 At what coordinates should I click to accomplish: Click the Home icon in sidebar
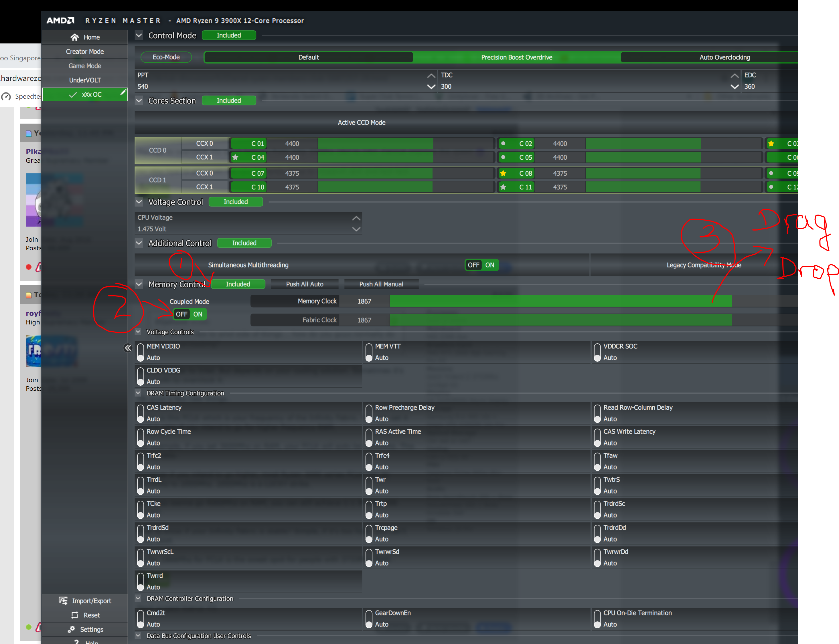(74, 37)
